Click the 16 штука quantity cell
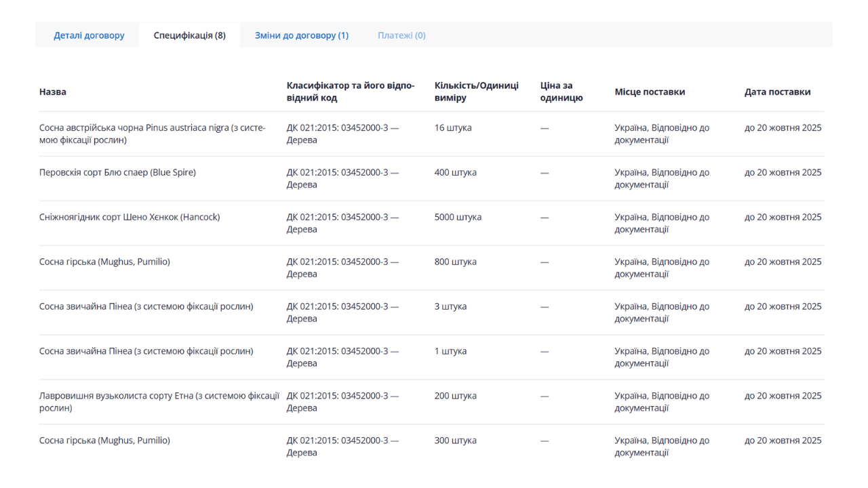Image resolution: width=868 pixels, height=488 pixels. tap(453, 128)
